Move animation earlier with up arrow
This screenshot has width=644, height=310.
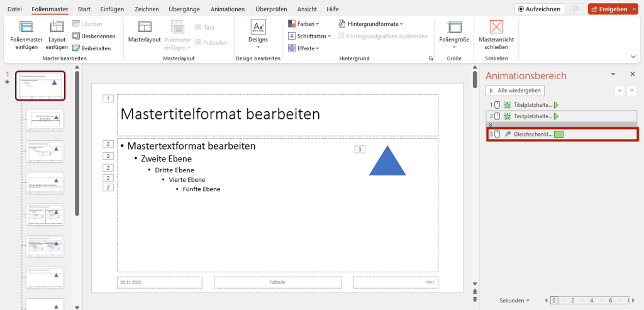point(619,91)
